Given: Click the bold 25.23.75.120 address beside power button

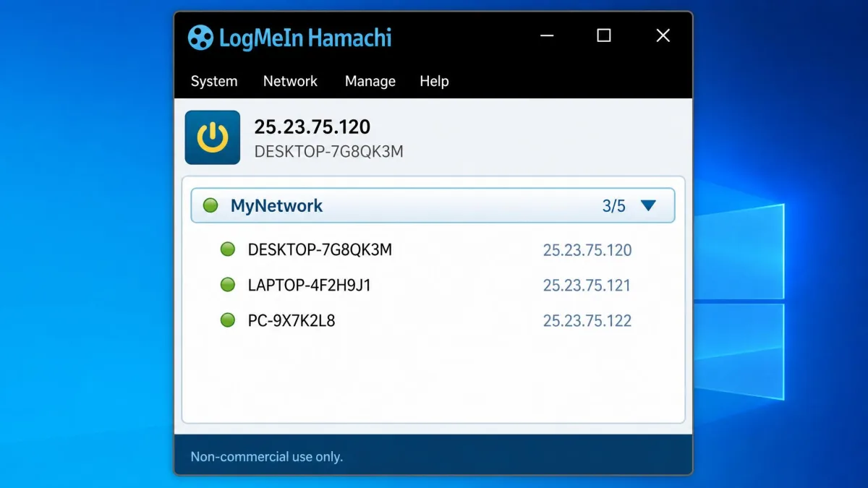Looking at the screenshot, I should coord(312,127).
